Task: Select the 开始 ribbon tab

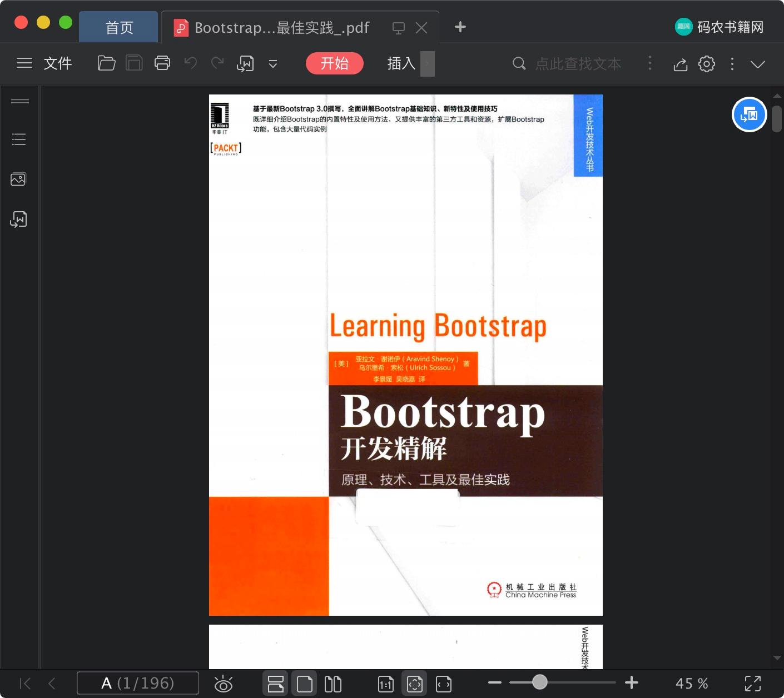Action: click(335, 63)
